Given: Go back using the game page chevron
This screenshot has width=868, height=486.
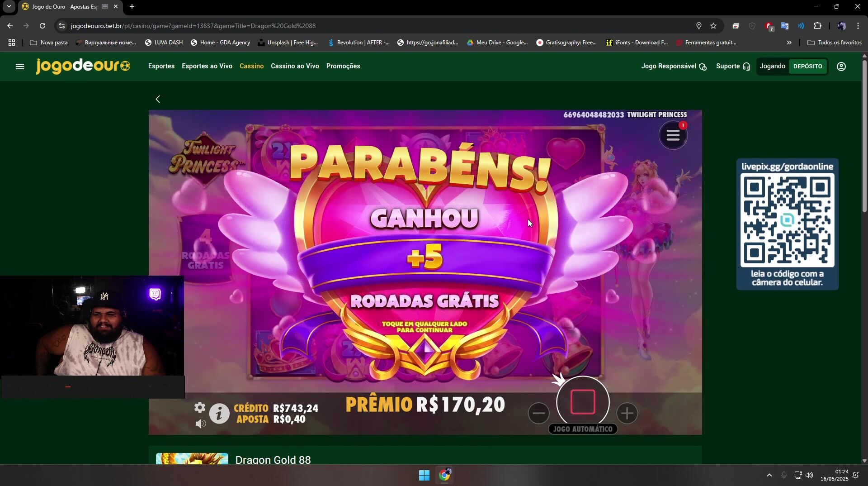Looking at the screenshot, I should tap(158, 99).
